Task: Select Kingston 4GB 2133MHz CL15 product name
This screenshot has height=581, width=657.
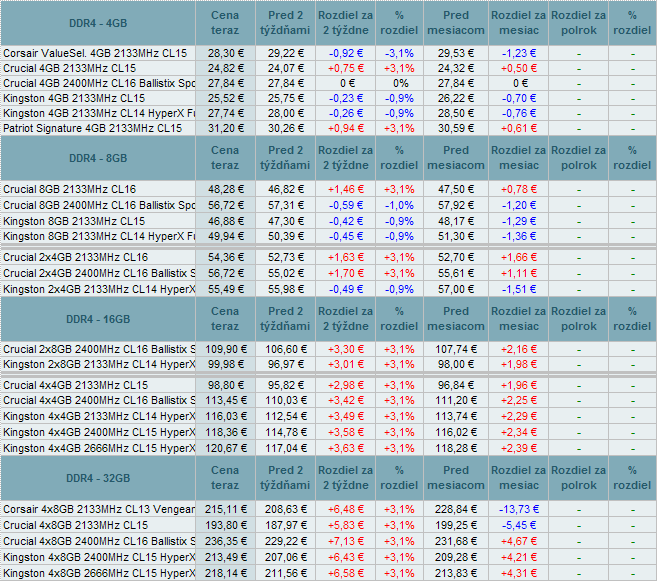Action: click(x=74, y=98)
